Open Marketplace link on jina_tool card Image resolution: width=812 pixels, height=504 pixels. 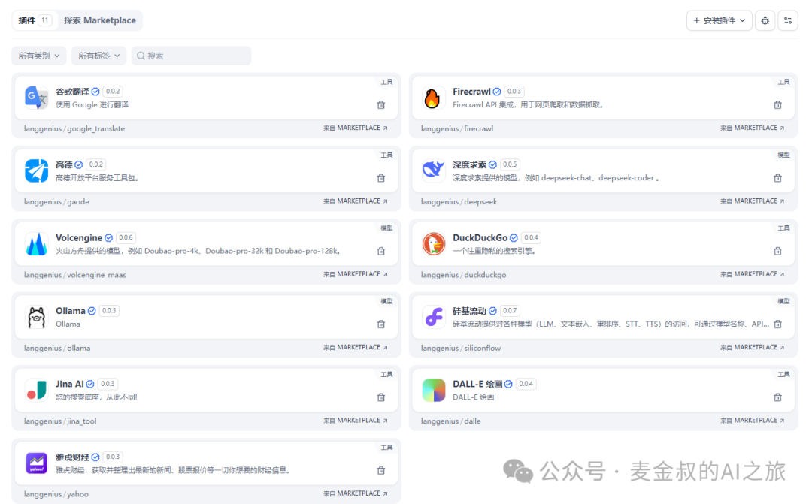click(x=355, y=420)
